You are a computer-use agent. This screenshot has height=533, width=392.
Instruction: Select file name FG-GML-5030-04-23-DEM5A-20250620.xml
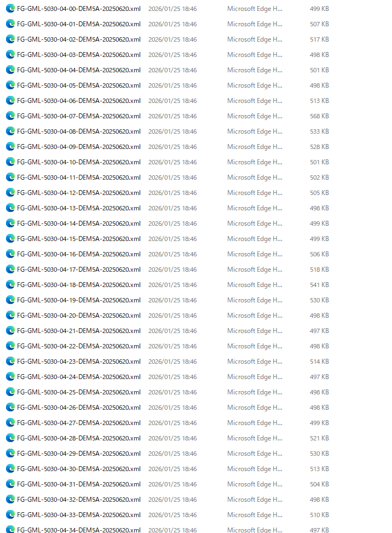pyautogui.click(x=79, y=362)
